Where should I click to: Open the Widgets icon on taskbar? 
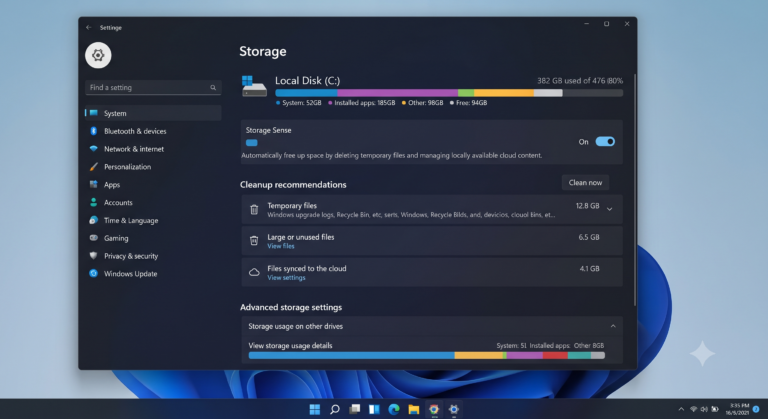tap(374, 409)
